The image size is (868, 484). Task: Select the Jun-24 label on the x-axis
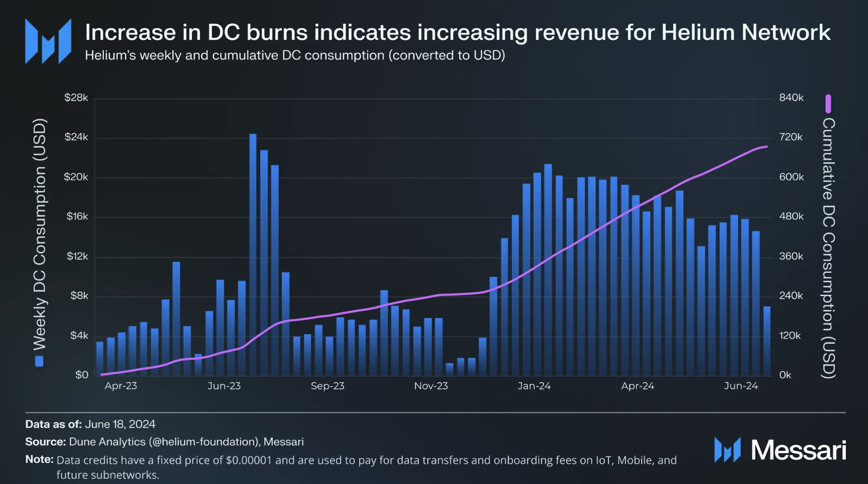(x=741, y=386)
